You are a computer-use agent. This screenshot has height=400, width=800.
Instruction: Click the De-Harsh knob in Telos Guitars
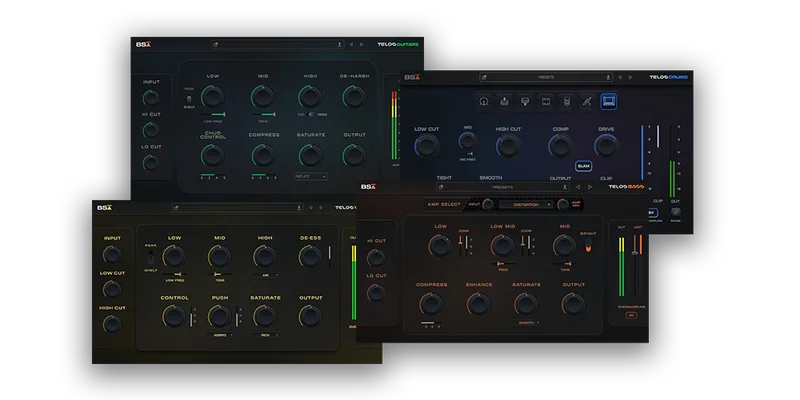pos(354,96)
